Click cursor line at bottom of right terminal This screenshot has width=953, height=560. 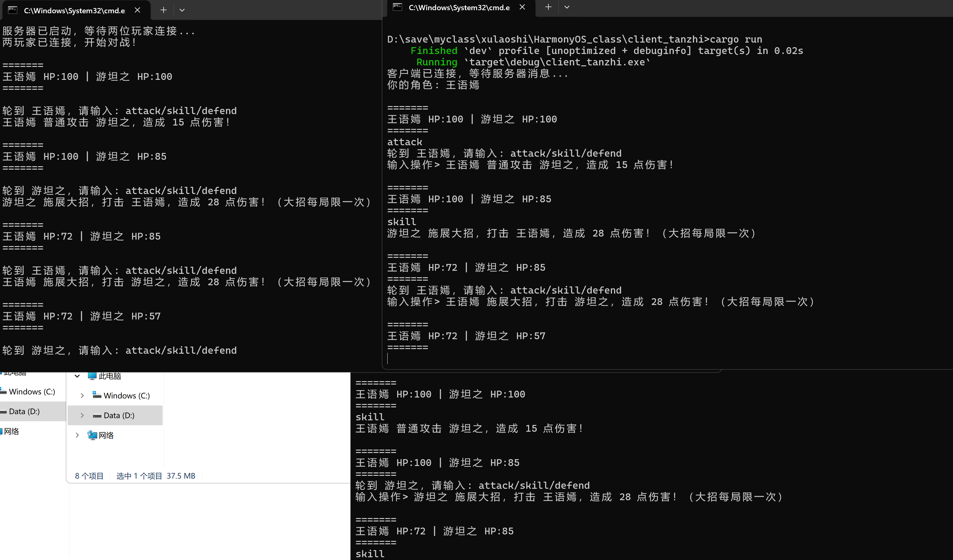pyautogui.click(x=388, y=359)
